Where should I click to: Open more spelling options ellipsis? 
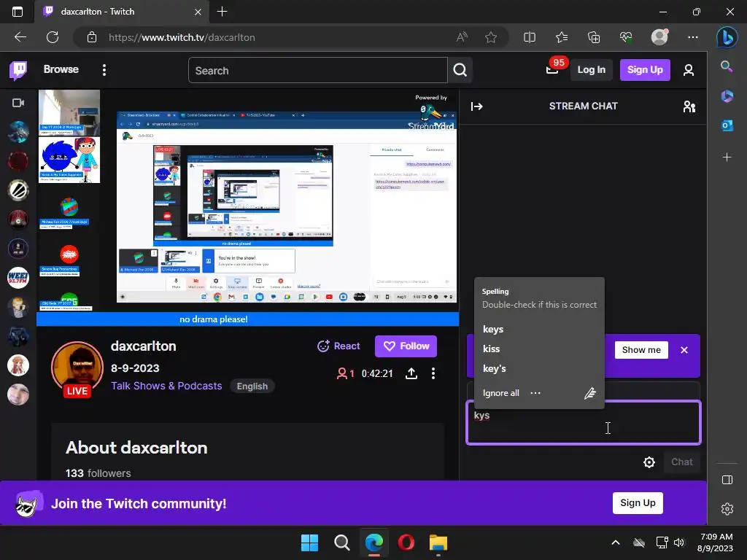535,393
